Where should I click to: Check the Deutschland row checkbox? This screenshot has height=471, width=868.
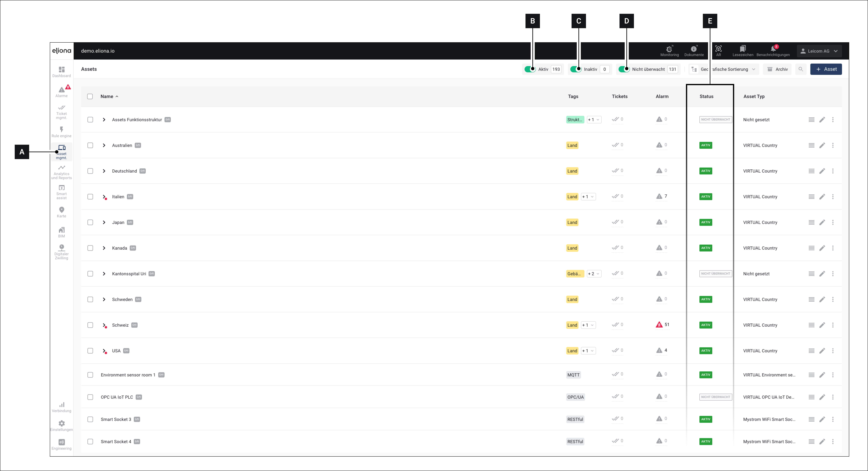click(x=90, y=171)
